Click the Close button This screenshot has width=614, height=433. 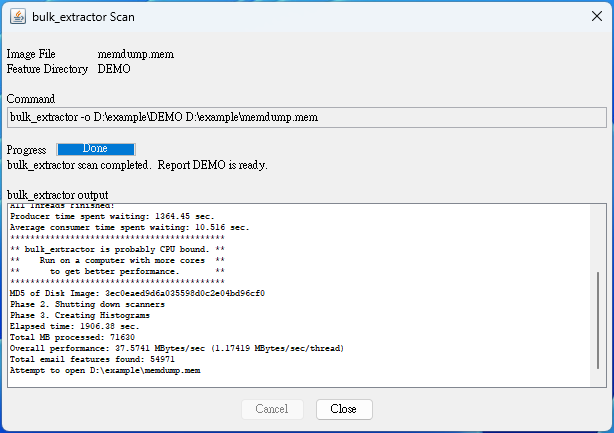(x=344, y=409)
